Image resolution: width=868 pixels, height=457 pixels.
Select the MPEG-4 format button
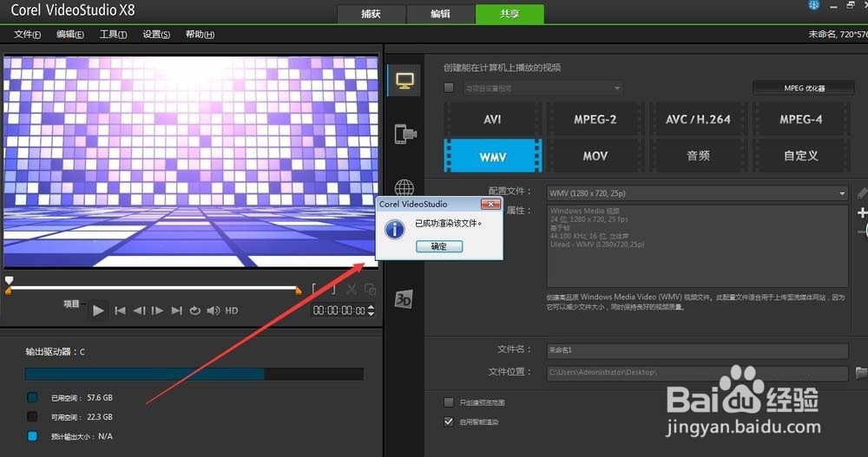[801, 119]
